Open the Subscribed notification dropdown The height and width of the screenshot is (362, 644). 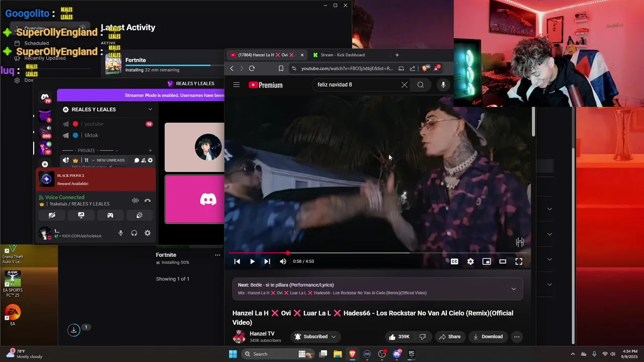(x=315, y=337)
